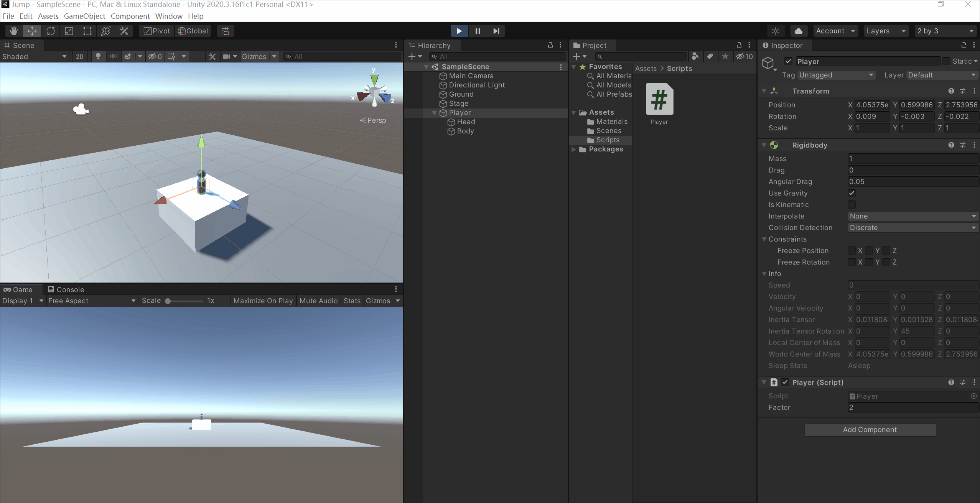980x503 pixels.
Task: Collapse the Player node in Hierarchy
Action: (x=435, y=113)
